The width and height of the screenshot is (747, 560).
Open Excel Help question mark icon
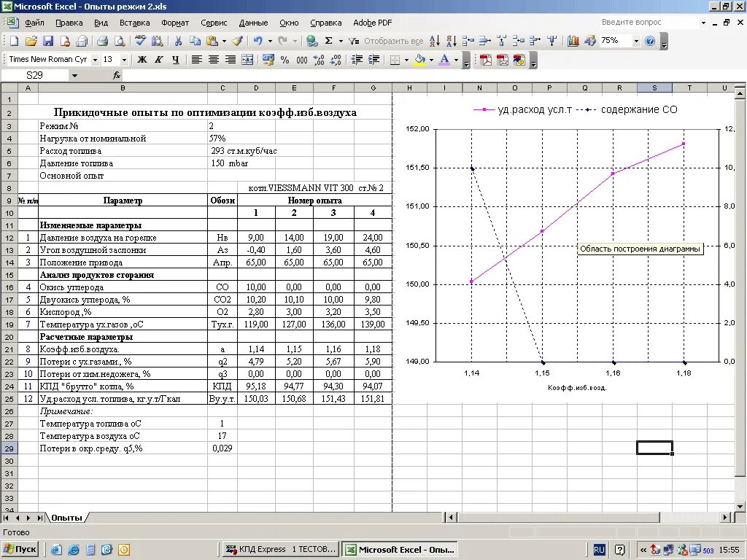[x=650, y=41]
